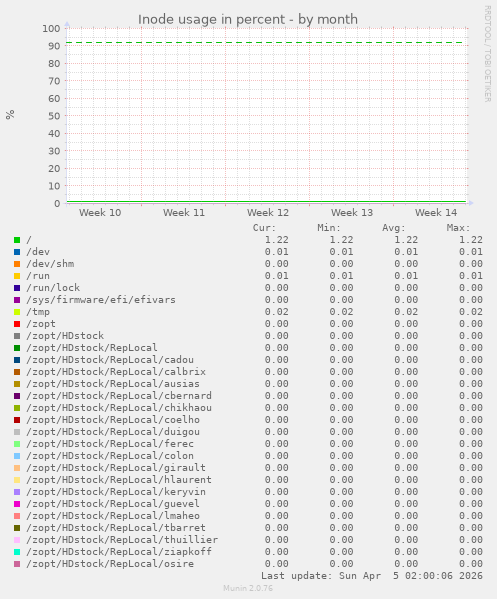The width and height of the screenshot is (497, 599).
Task: Click the /zopt/HDstock/RepLocal/hlaurent label
Action: [119, 480]
